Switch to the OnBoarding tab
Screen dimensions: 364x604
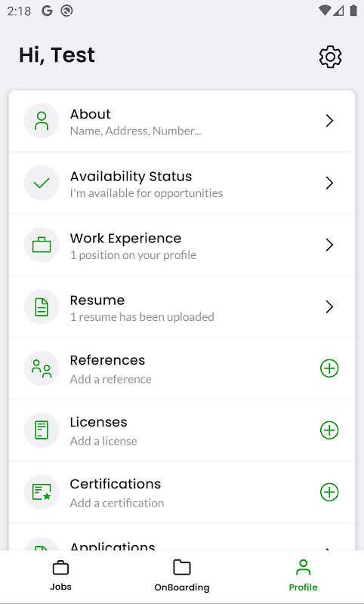[x=182, y=576]
